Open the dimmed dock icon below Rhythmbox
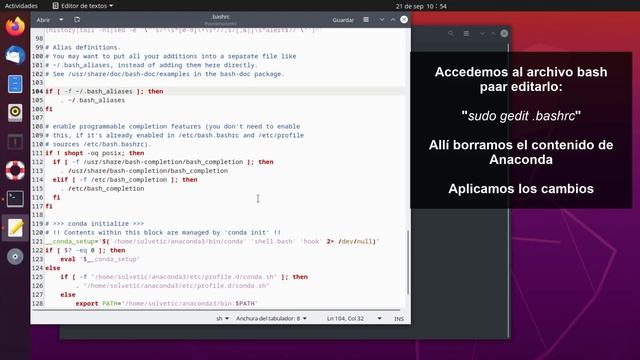The width and height of the screenshot is (640, 360). (15, 142)
